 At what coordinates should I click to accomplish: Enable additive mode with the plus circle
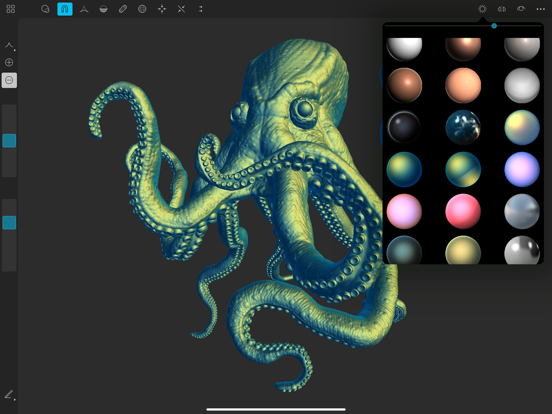click(x=9, y=62)
